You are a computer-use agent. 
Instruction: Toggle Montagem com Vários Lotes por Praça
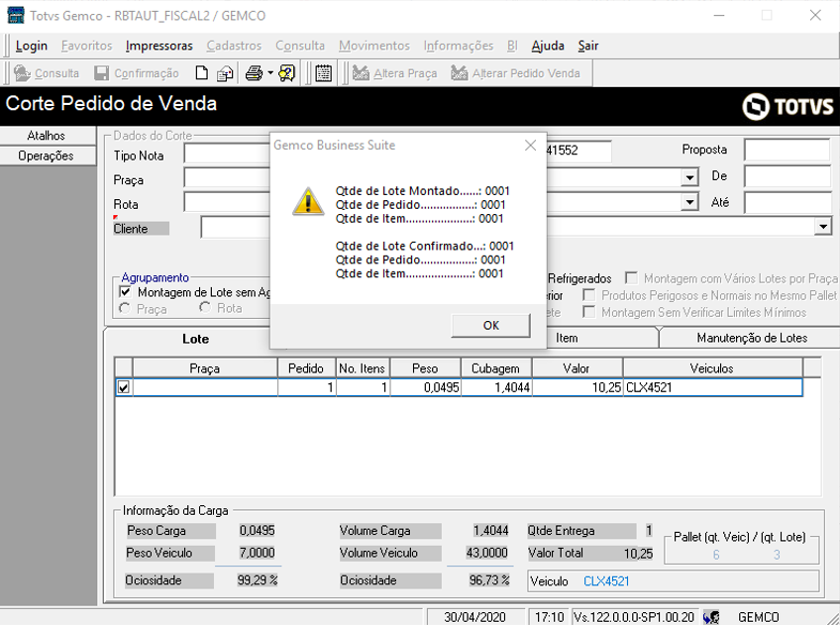[x=632, y=278]
